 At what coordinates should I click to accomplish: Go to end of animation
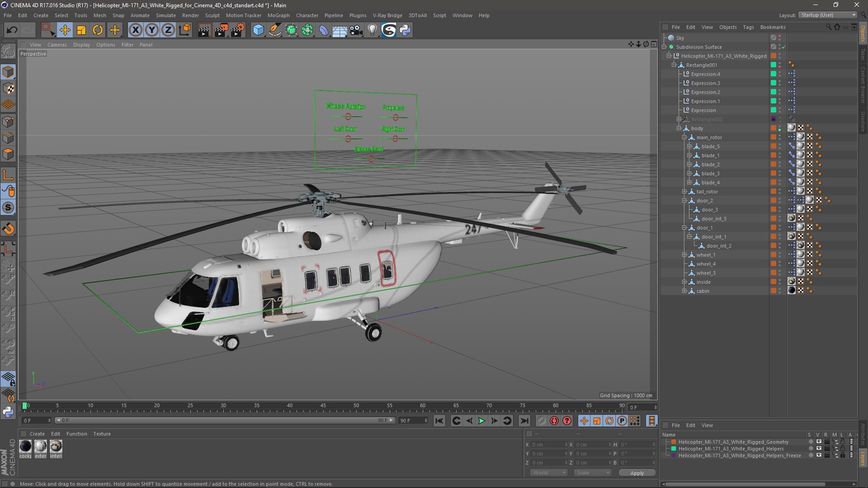(524, 421)
